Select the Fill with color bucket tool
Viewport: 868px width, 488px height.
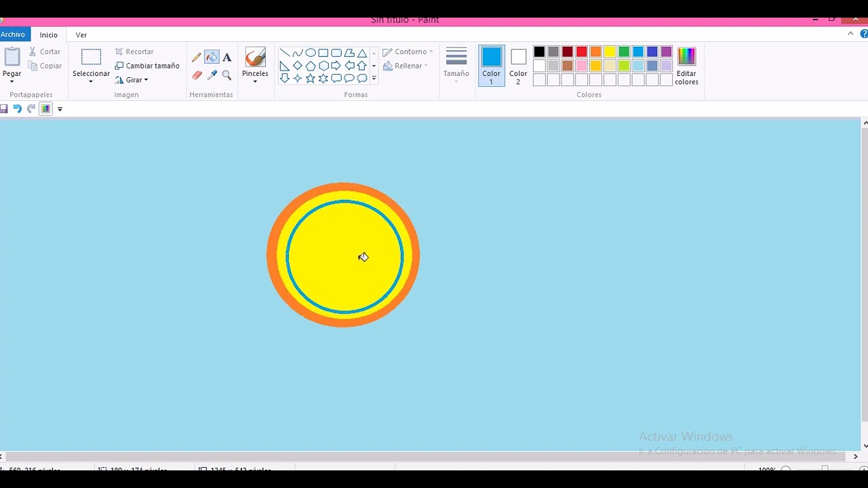click(x=212, y=58)
